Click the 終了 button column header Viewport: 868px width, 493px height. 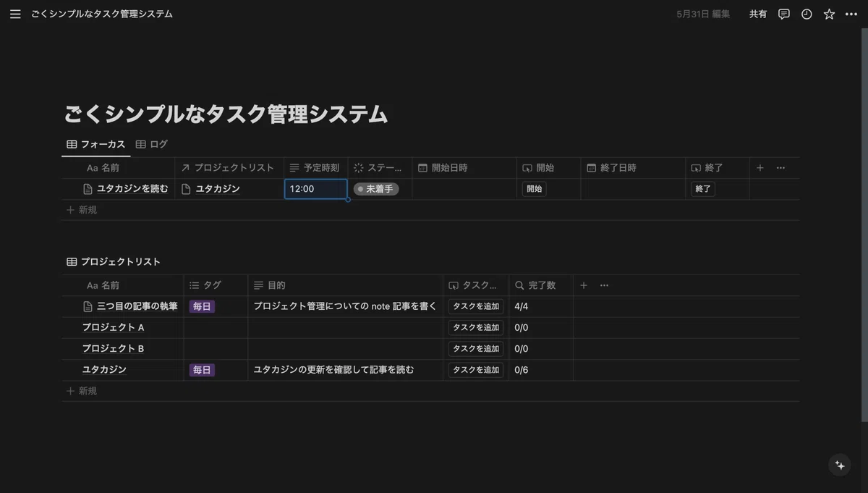tap(718, 168)
